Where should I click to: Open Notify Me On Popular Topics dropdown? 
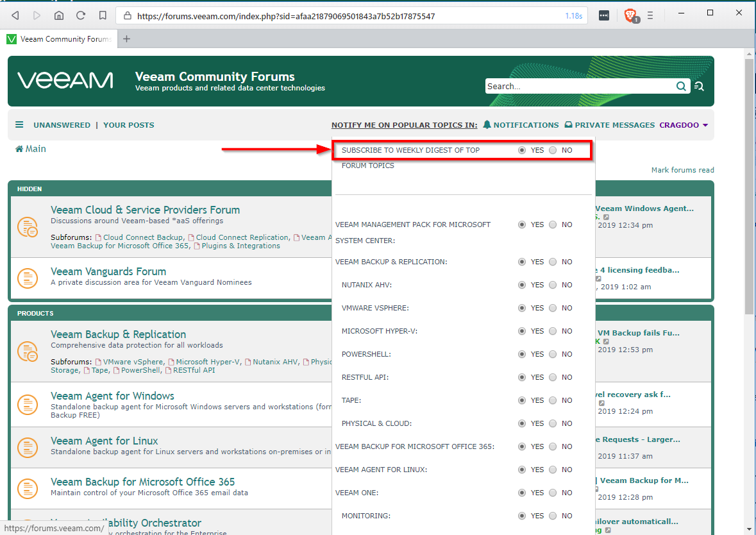click(405, 125)
